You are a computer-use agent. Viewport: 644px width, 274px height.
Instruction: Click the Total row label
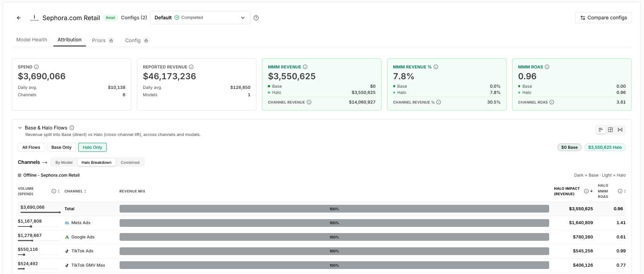[x=69, y=209]
